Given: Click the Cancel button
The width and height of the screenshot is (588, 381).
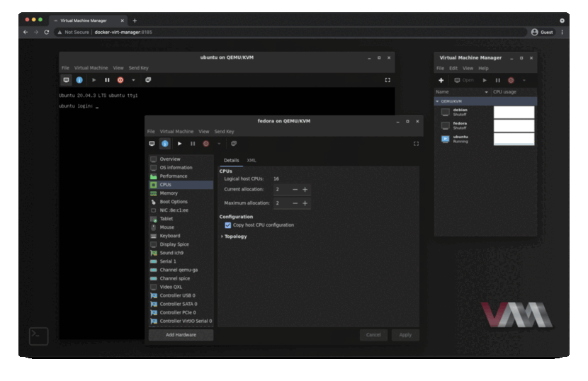Looking at the screenshot, I should pos(373,335).
